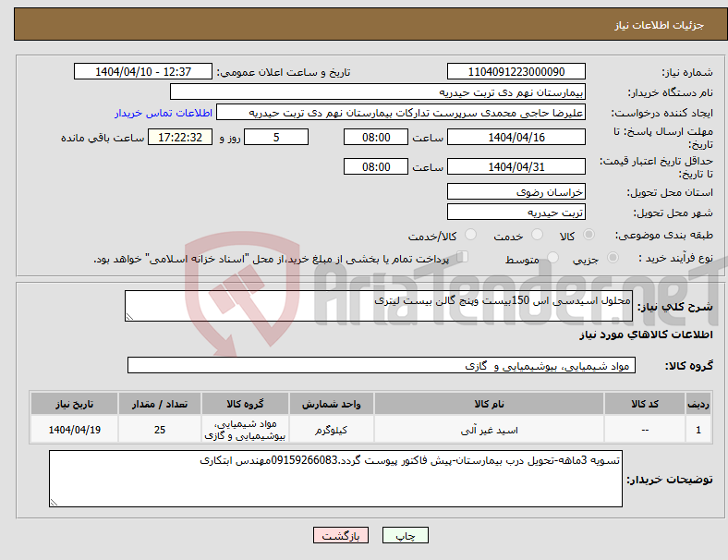Image resolution: width=728 pixels, height=560 pixels.
Task: Click the واحد شمارش column header
Action: click(332, 404)
